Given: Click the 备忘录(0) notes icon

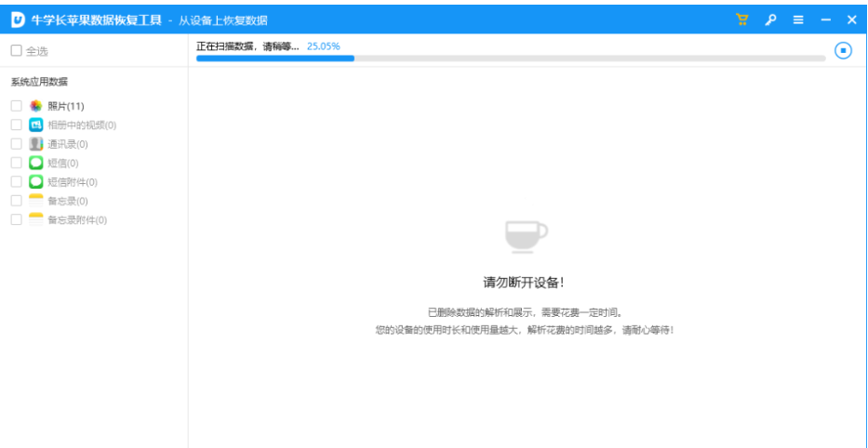Looking at the screenshot, I should (36, 200).
